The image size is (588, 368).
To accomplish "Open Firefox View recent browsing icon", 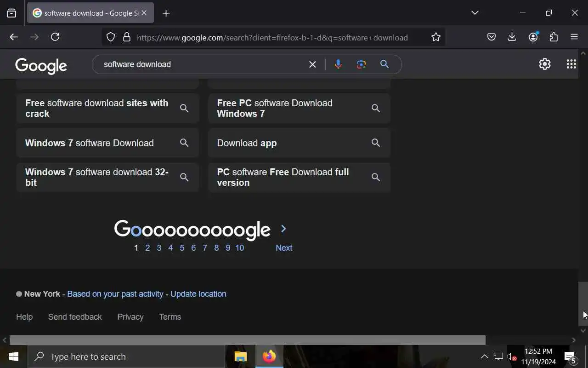I will [11, 13].
